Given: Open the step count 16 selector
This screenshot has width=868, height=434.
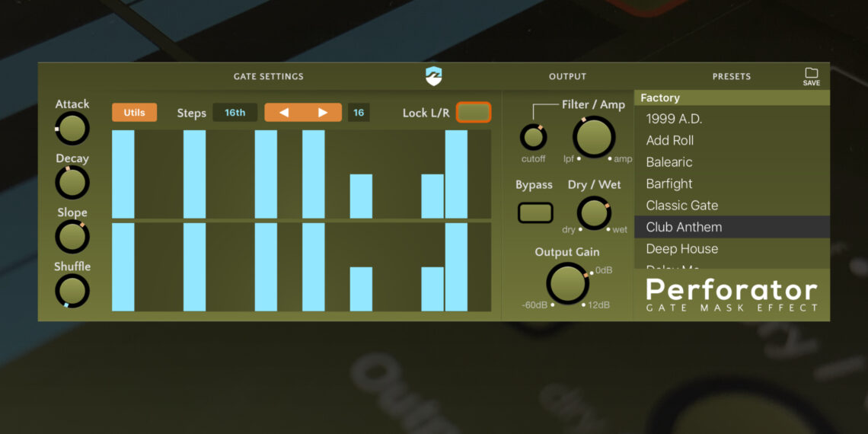Looking at the screenshot, I should (359, 113).
